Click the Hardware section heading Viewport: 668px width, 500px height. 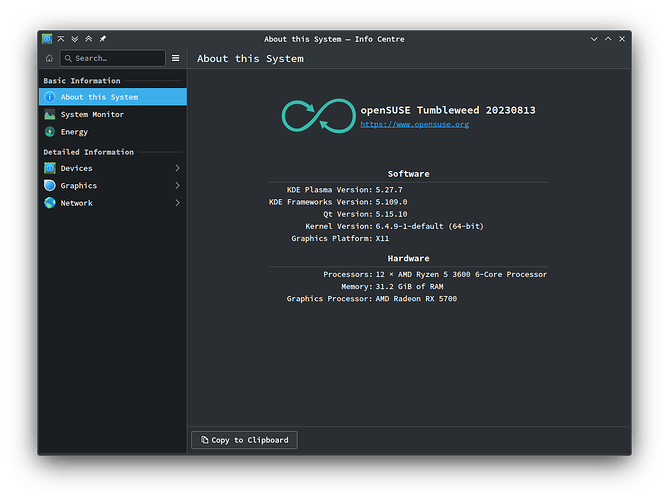(408, 259)
